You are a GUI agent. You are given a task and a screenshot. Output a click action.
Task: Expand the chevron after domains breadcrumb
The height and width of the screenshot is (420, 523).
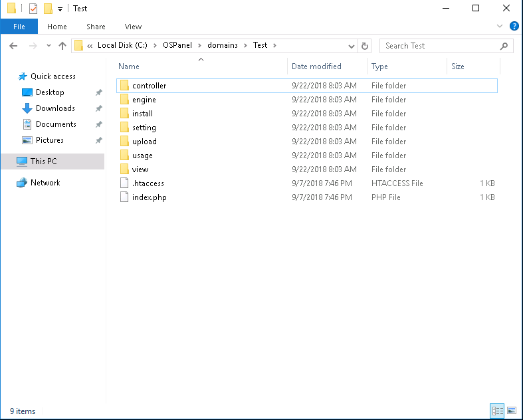pyautogui.click(x=245, y=45)
